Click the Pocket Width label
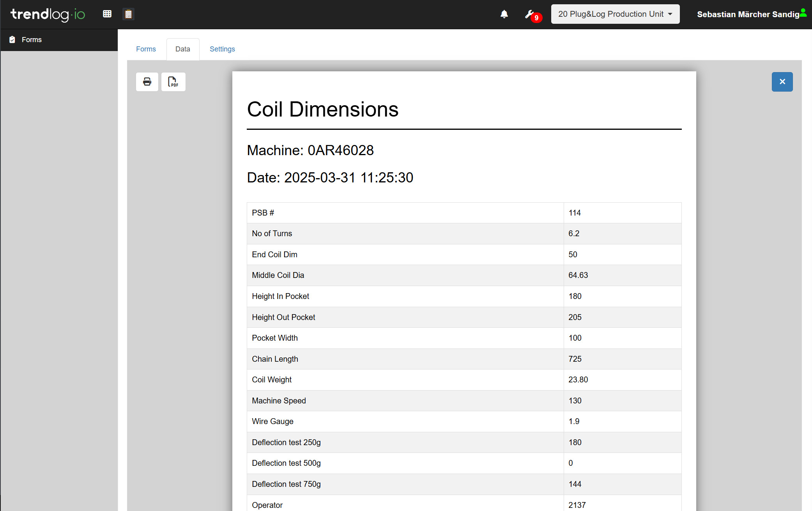The width and height of the screenshot is (812, 511). tap(275, 338)
